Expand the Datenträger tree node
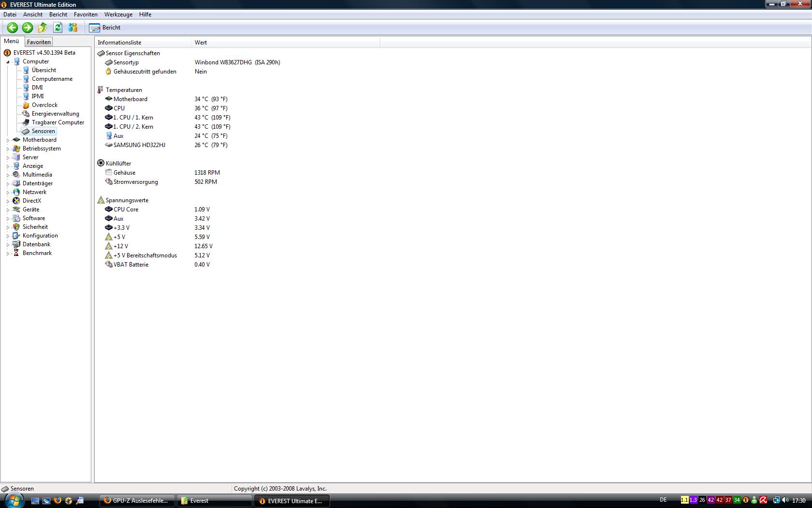 pos(8,184)
